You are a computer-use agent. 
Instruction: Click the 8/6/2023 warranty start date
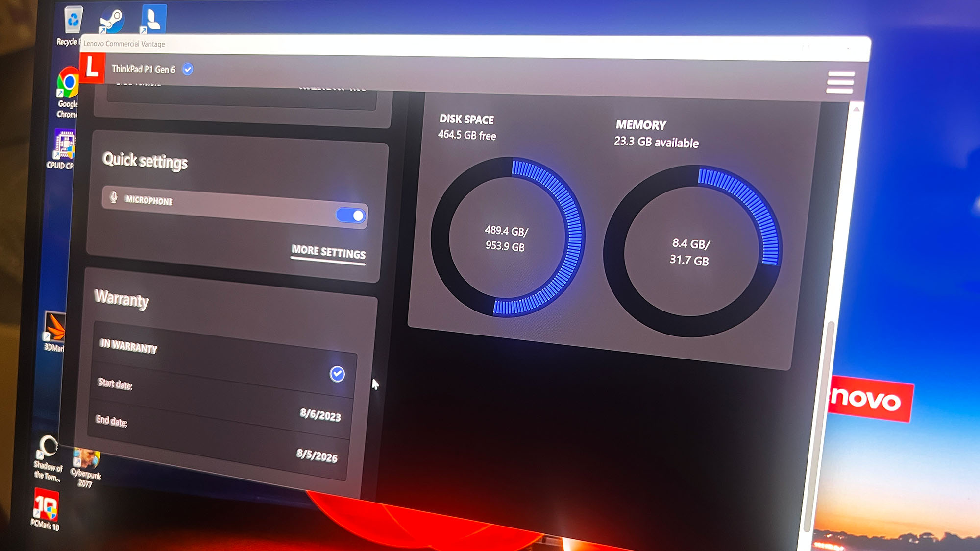(x=320, y=415)
